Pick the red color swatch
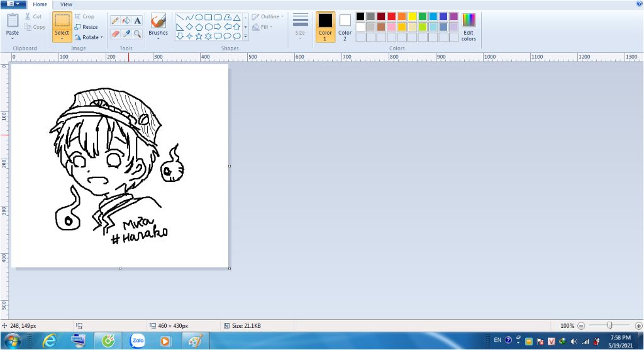 pos(391,16)
